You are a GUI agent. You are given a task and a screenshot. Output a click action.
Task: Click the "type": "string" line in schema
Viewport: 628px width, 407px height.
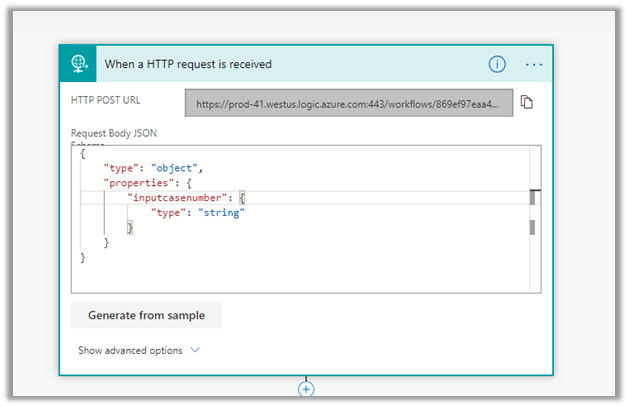tap(197, 213)
